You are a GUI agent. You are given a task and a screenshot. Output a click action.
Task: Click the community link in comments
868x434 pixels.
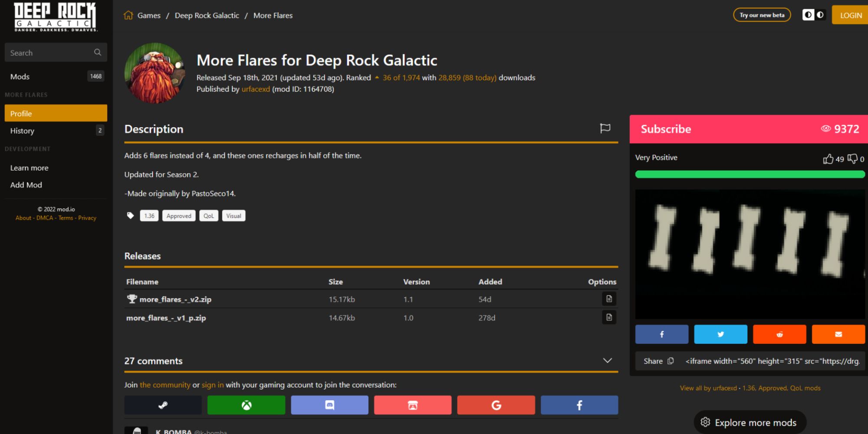(165, 385)
